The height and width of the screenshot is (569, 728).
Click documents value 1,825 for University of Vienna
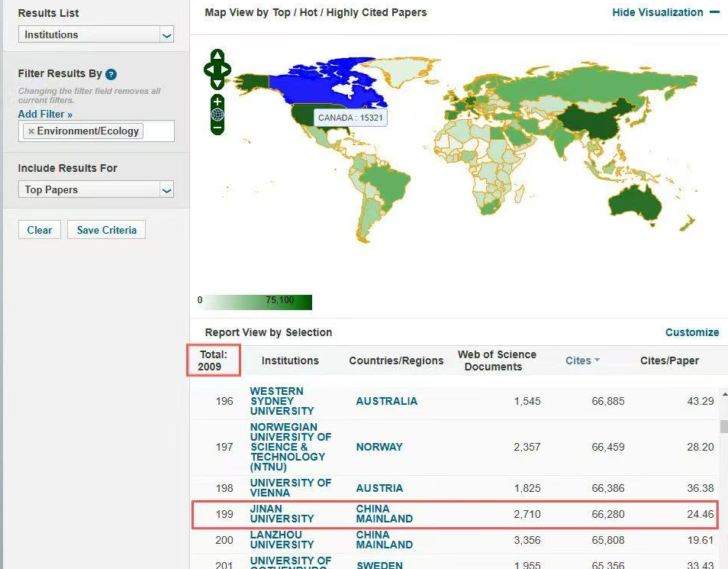pyautogui.click(x=527, y=488)
